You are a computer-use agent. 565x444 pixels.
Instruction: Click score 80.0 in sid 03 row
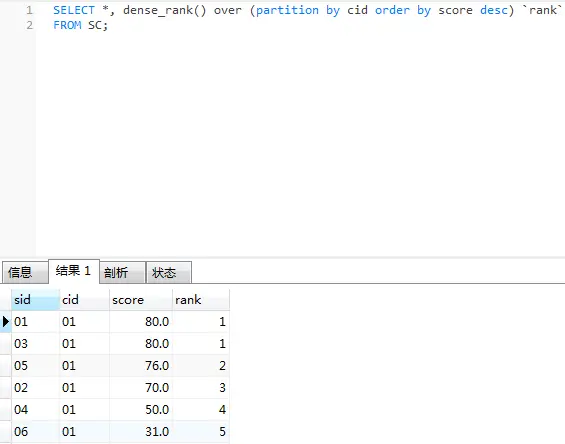point(141,343)
